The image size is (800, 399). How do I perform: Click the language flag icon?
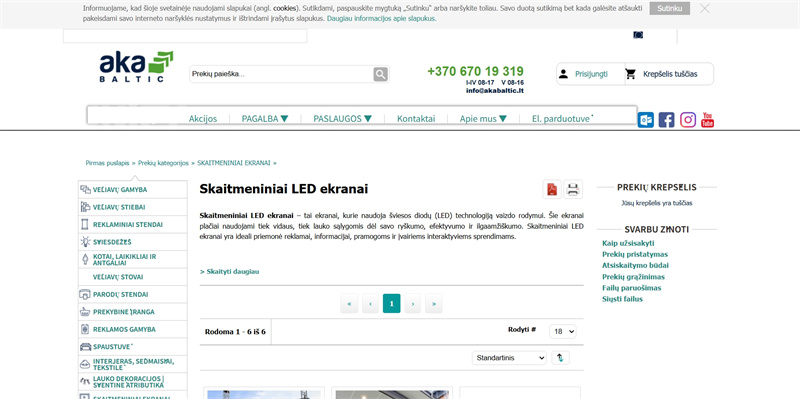638,35
